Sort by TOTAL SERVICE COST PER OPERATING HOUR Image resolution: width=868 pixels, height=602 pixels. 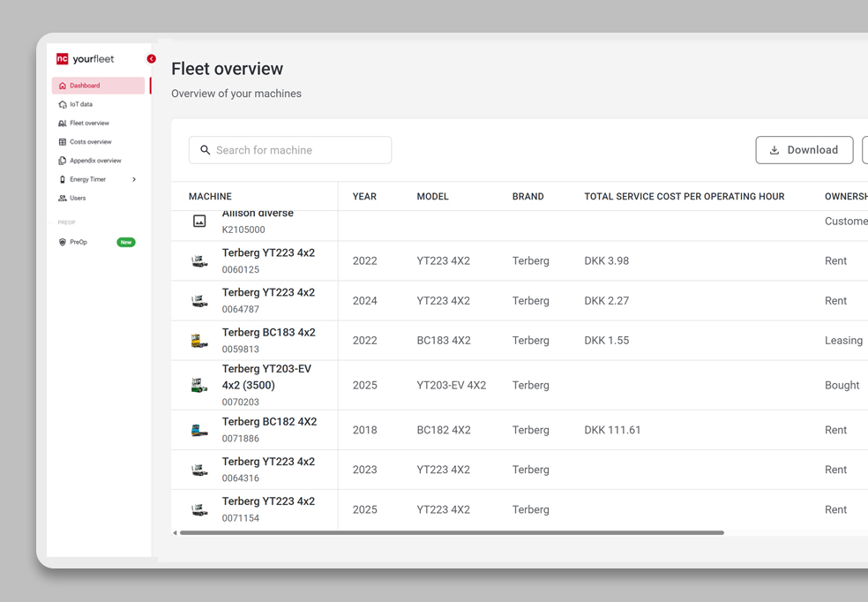(685, 197)
